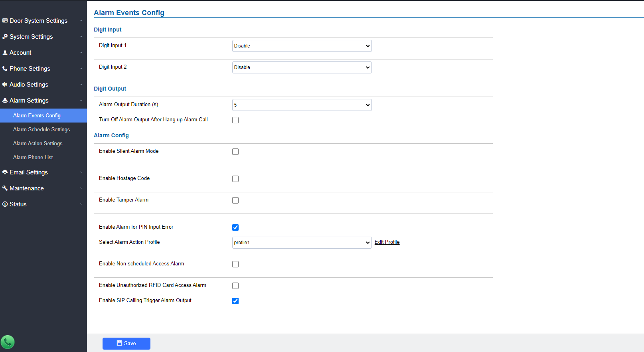Image resolution: width=644 pixels, height=352 pixels.
Task: Open Alarm Phone List menu item
Action: point(33,157)
